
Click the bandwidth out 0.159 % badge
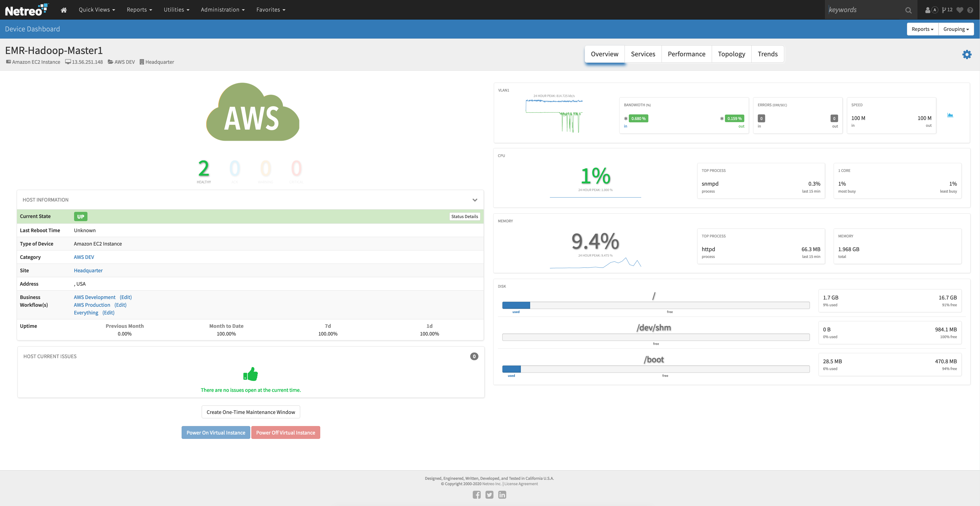[x=734, y=119]
